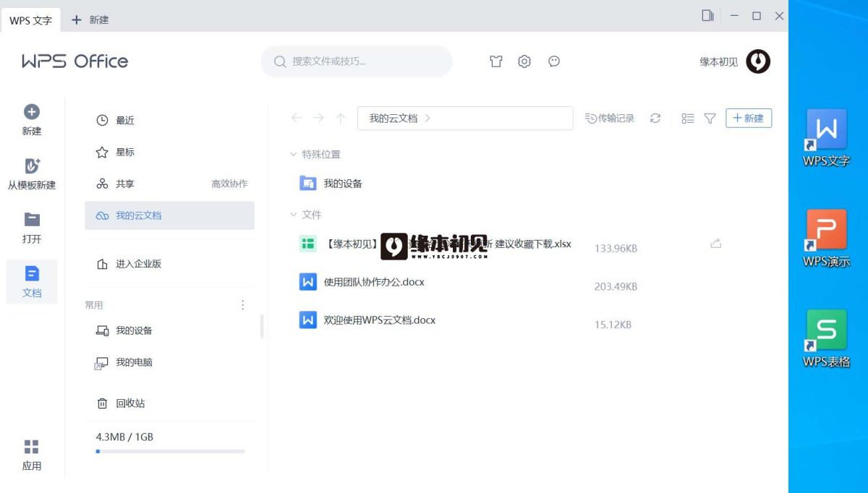The width and height of the screenshot is (868, 493).
Task: Open 我的设备 under 常用
Action: coord(169,330)
